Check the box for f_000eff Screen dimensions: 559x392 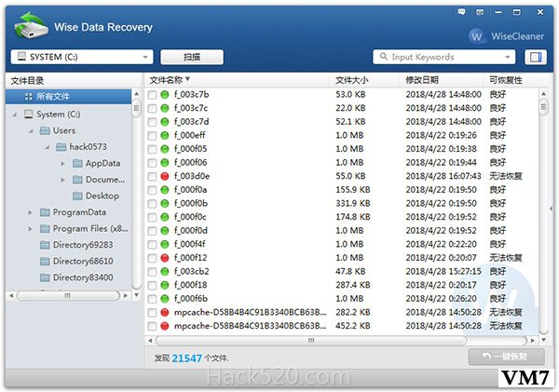[x=152, y=136]
